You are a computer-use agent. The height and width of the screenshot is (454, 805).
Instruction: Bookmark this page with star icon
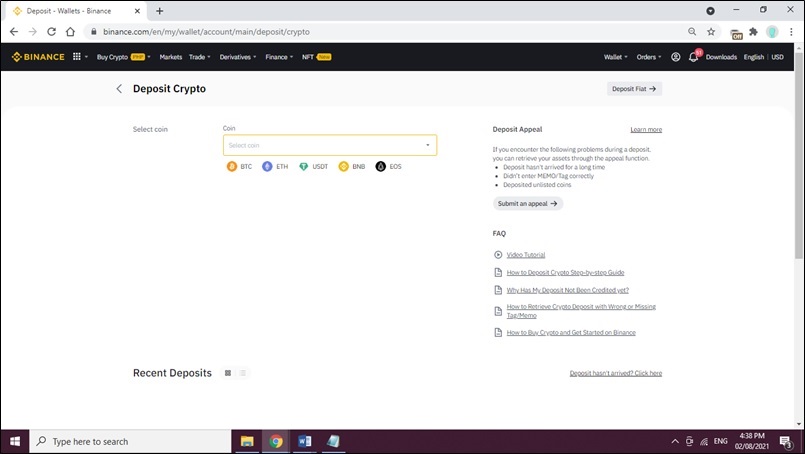(711, 32)
